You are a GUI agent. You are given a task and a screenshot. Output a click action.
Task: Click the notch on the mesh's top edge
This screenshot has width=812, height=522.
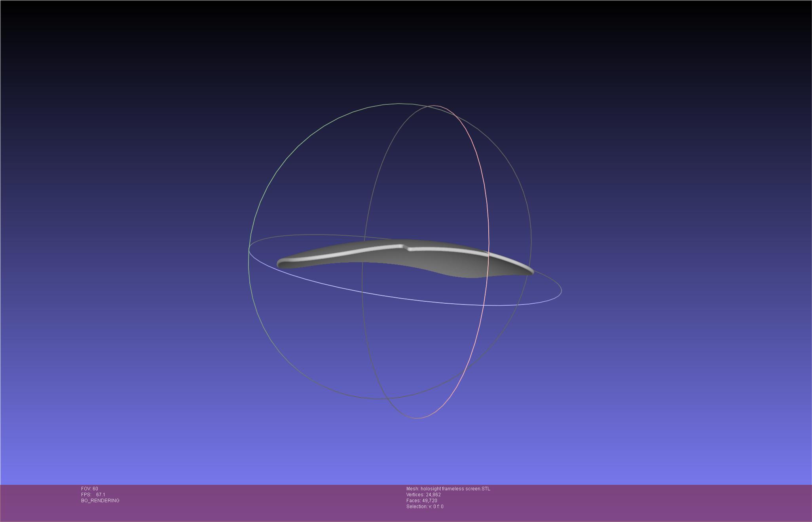406,248
